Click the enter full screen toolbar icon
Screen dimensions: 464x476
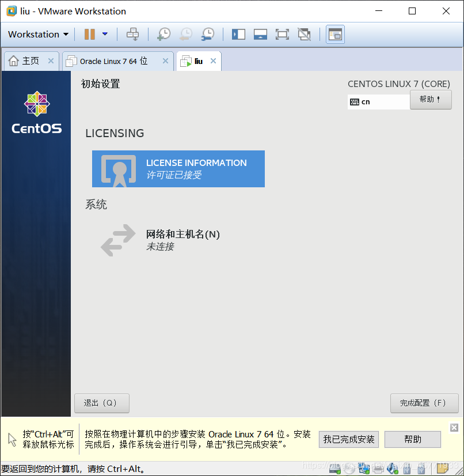(282, 34)
